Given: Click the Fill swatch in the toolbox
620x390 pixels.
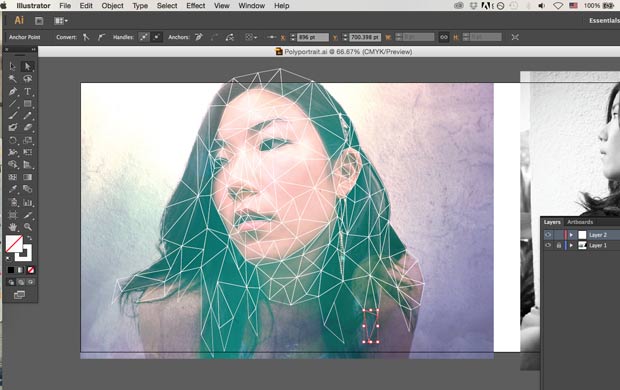Looking at the screenshot, I should tap(14, 244).
